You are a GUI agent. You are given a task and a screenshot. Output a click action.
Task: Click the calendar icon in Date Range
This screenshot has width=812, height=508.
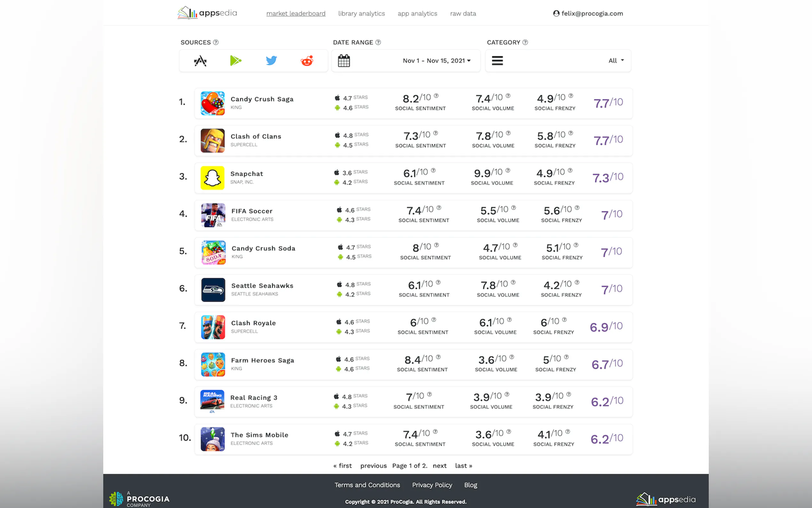(x=344, y=61)
